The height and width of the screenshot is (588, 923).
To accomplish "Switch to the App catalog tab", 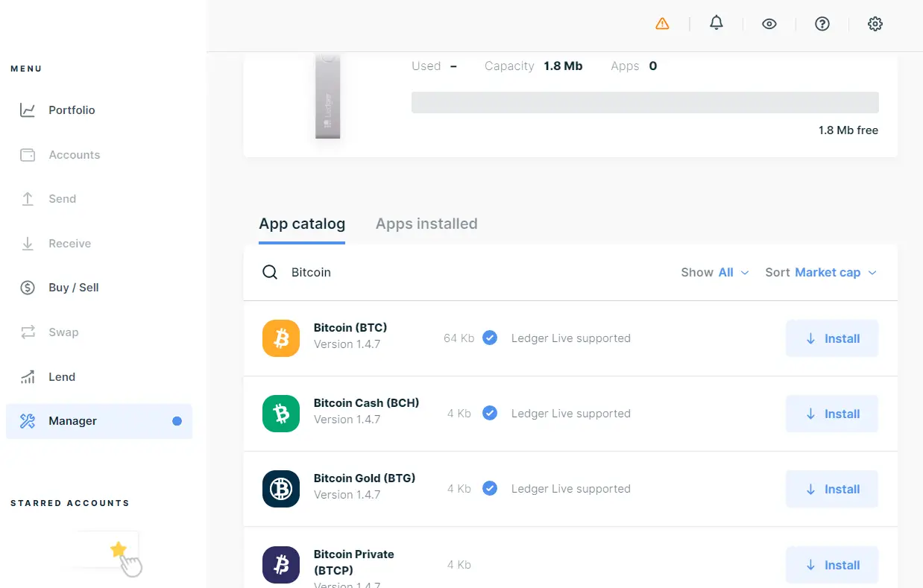I will [302, 224].
